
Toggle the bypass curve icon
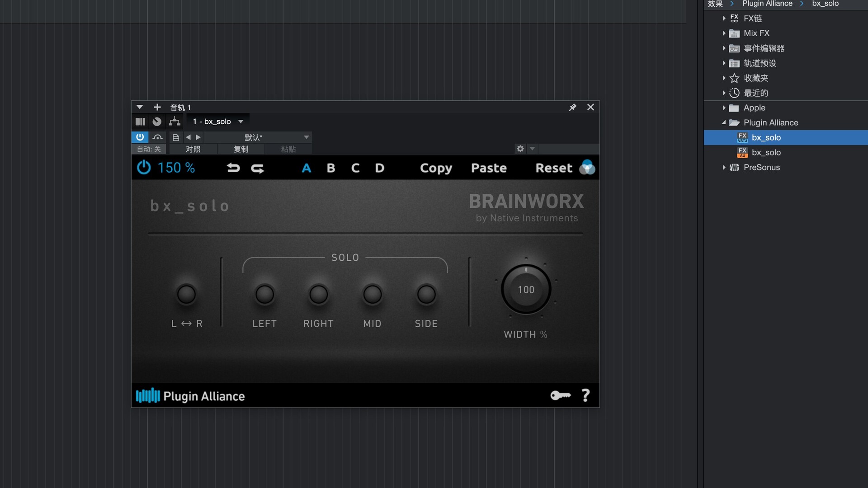point(157,137)
